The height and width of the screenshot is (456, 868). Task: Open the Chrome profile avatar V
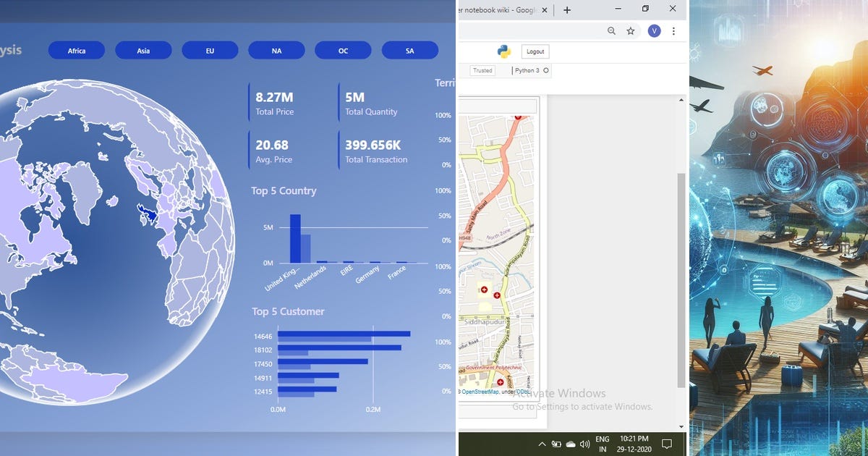pos(654,30)
